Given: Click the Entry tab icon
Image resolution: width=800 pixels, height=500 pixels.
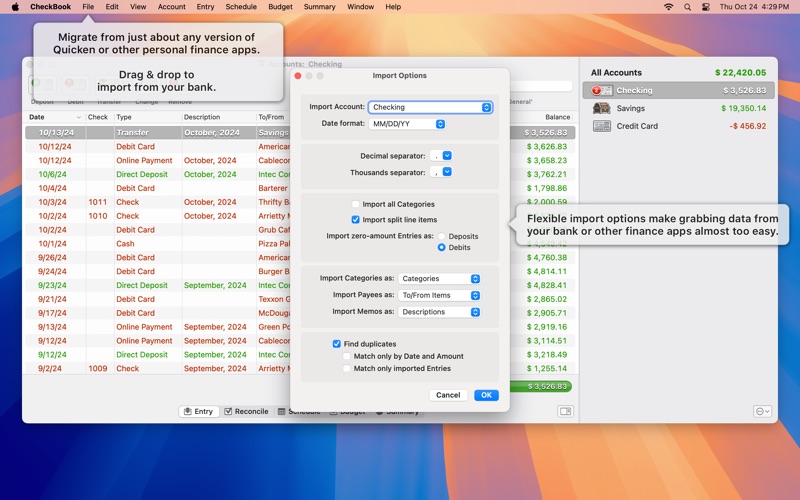Looking at the screenshot, I should pos(187,411).
